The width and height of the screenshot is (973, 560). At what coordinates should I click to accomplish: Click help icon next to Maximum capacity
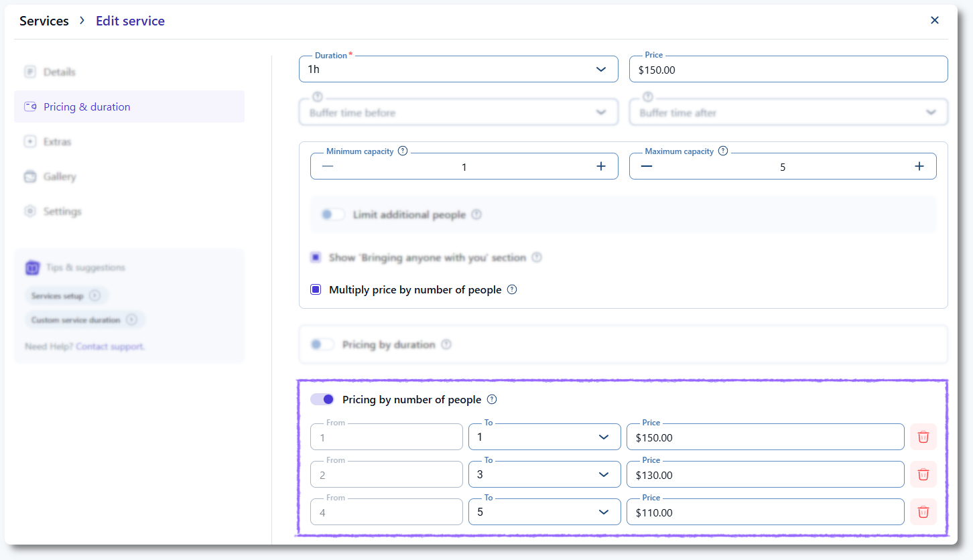pyautogui.click(x=723, y=151)
